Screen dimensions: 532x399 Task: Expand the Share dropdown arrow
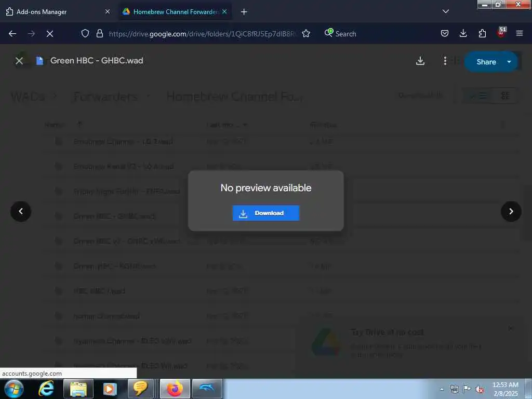click(509, 62)
